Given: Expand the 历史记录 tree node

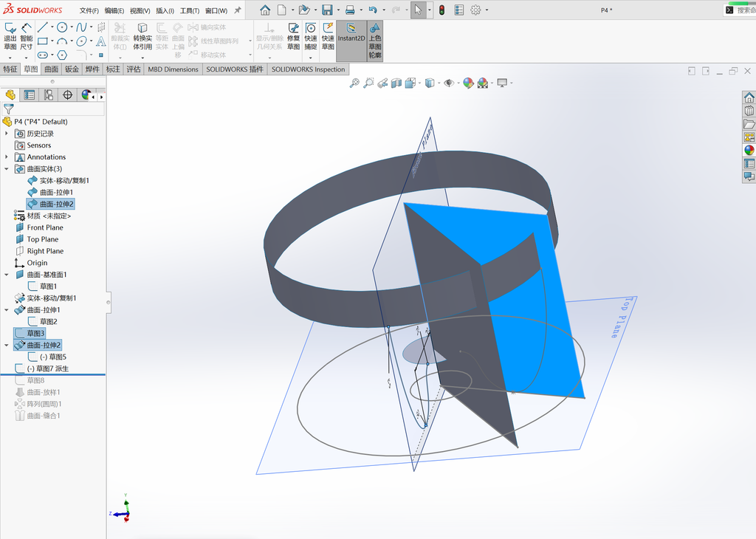Looking at the screenshot, I should [x=6, y=134].
